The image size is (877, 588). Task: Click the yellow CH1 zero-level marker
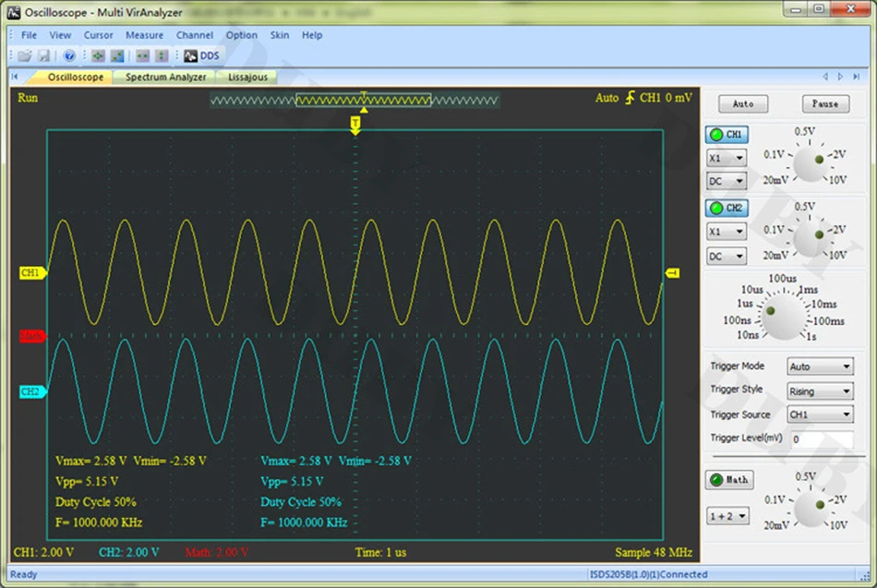[31, 273]
